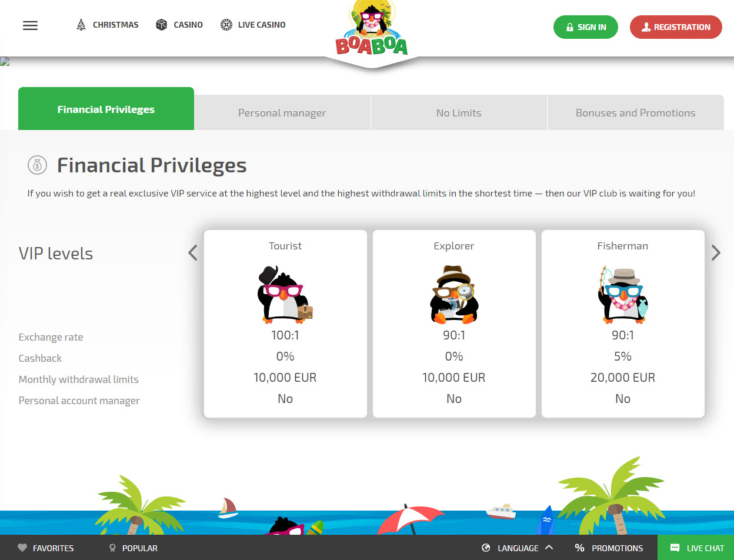Switch to the No Limits tab

click(x=459, y=112)
